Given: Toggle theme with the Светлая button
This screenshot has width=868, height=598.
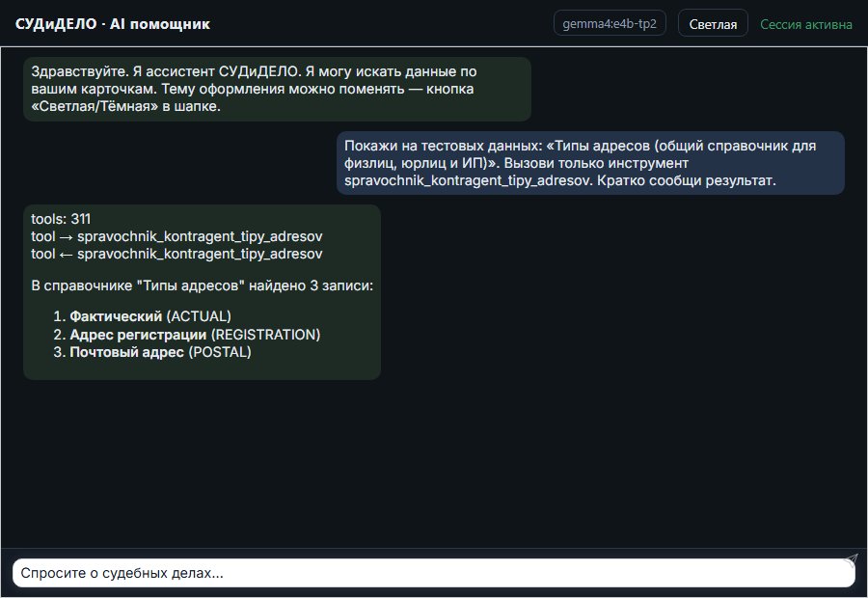Looking at the screenshot, I should [713, 24].
